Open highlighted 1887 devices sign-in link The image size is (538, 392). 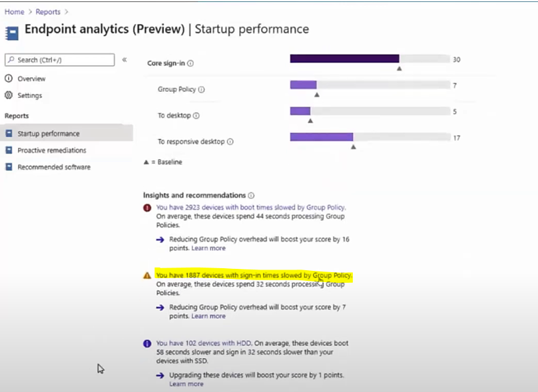coord(254,275)
